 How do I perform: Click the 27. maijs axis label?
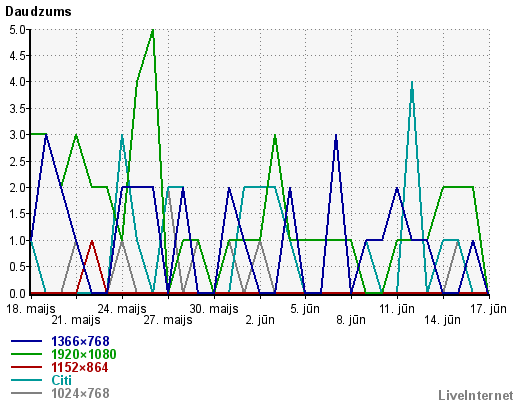point(168,320)
